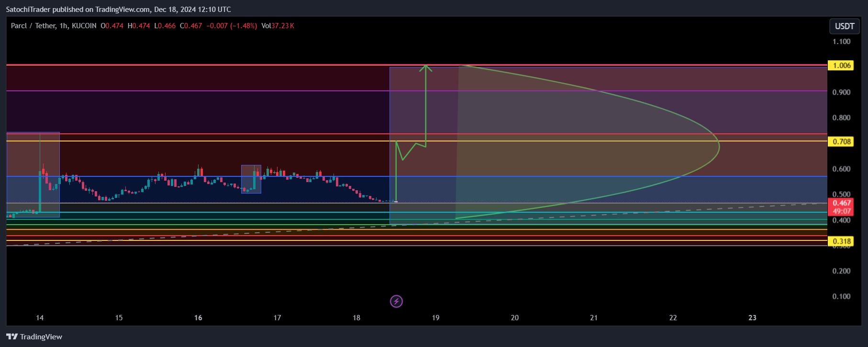Click the date label 19 on time axis

[435, 318]
